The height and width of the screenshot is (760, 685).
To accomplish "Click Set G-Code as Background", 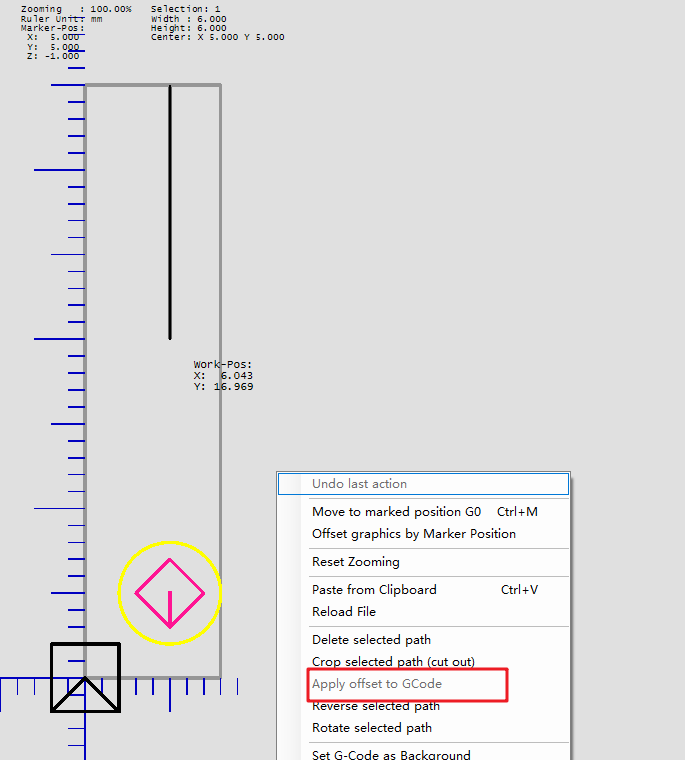I will click(x=391, y=754).
